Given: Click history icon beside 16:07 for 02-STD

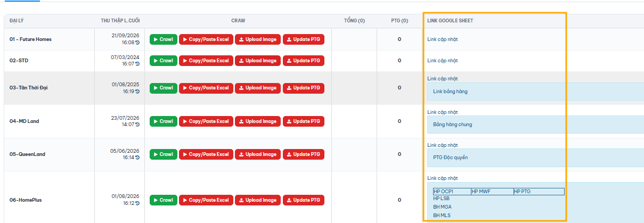Looking at the screenshot, I should click(x=137, y=64).
